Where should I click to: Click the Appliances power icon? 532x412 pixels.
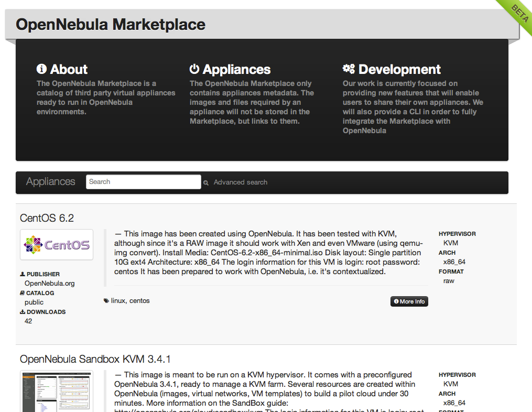(194, 69)
